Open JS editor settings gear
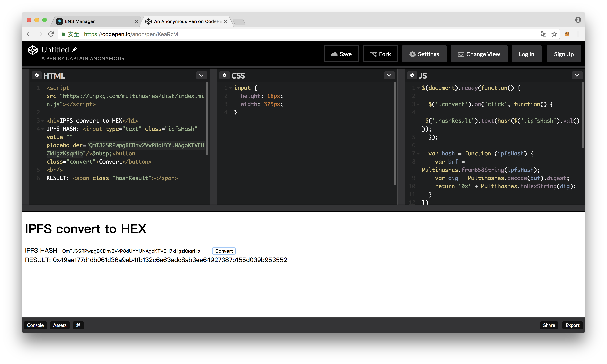This screenshot has height=364, width=607. [x=412, y=76]
